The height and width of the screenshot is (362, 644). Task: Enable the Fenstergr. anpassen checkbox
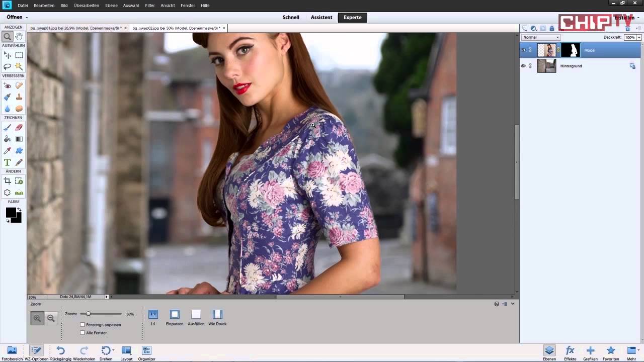pos(83,325)
